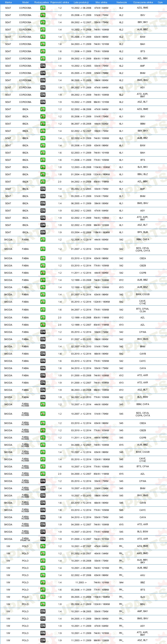Select the AWY, BMD engine code cell

point(143,553)
